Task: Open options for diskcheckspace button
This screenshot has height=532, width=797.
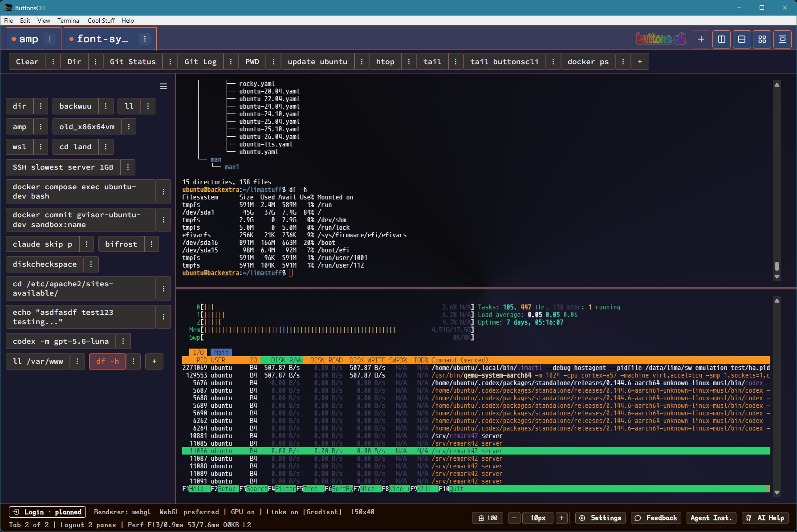Action: (91, 264)
